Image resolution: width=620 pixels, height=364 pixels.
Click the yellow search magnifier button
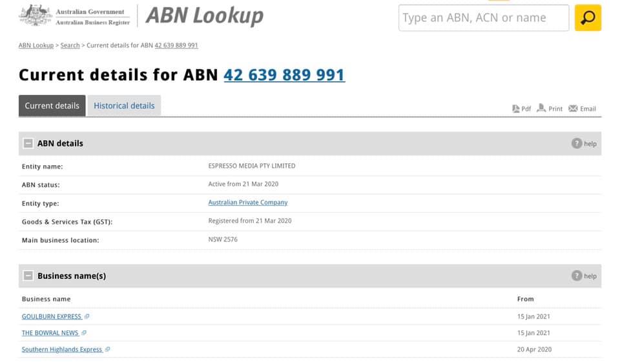[588, 18]
